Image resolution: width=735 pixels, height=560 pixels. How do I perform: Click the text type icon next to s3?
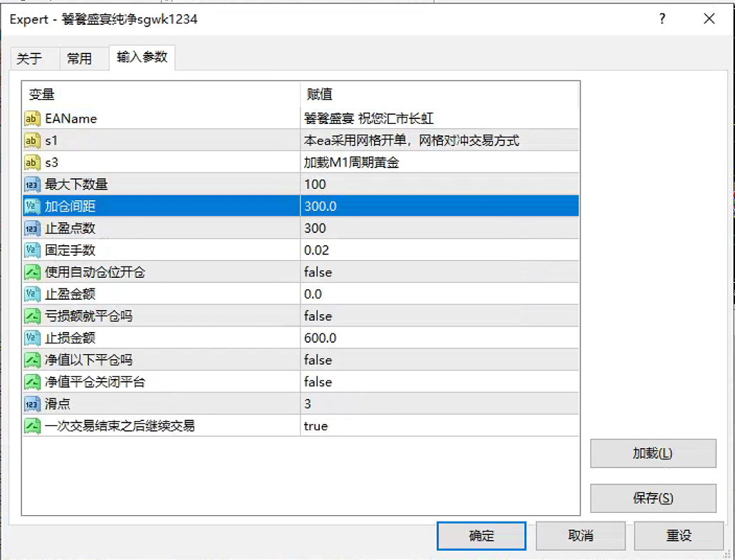(x=33, y=162)
